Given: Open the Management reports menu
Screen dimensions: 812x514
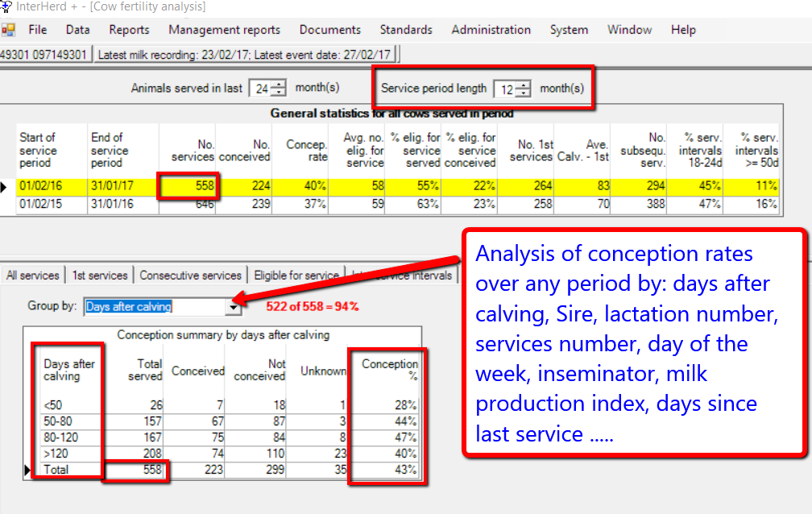Looking at the screenshot, I should point(224,30).
